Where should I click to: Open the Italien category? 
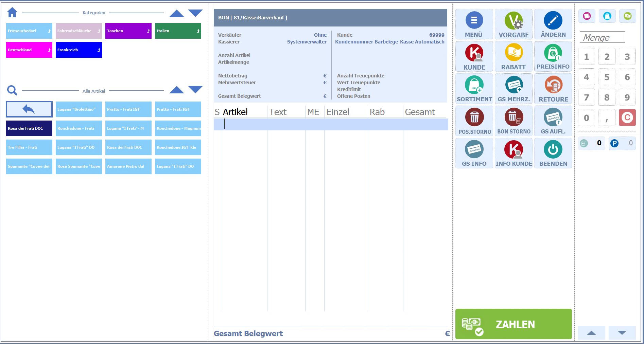click(x=178, y=31)
